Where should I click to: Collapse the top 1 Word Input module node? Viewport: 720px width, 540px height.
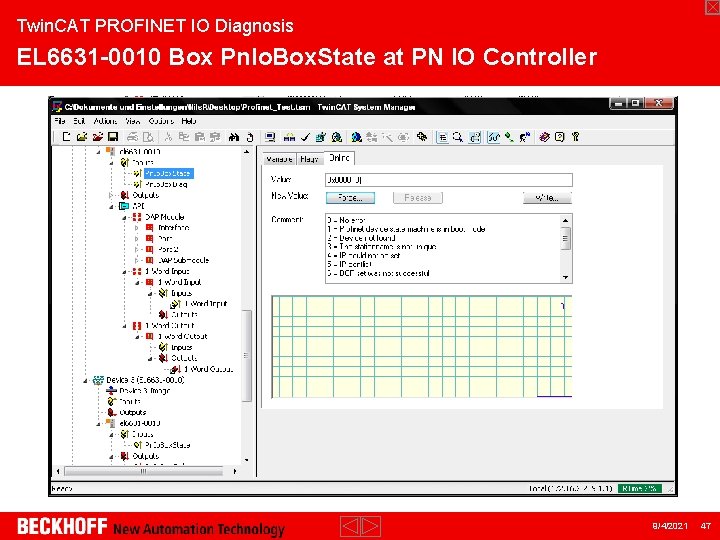tap(124, 272)
